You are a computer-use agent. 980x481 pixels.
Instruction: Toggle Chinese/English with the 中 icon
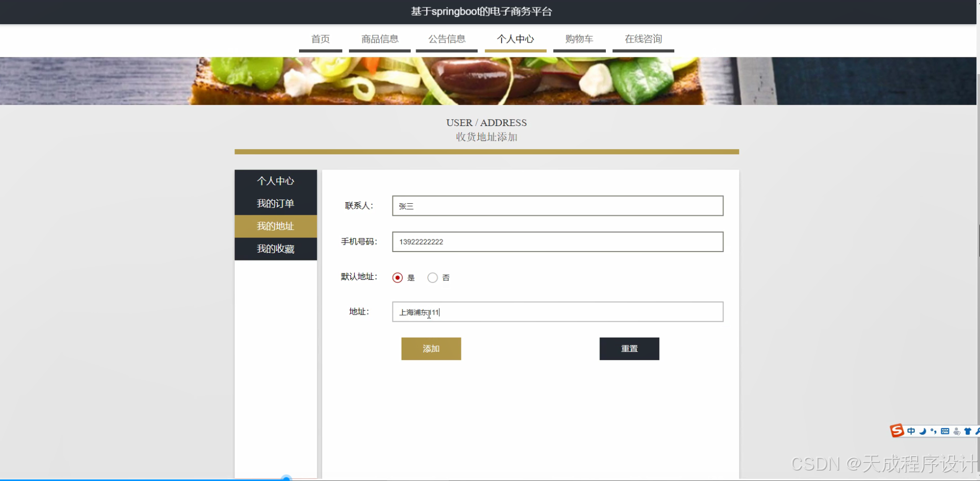911,431
